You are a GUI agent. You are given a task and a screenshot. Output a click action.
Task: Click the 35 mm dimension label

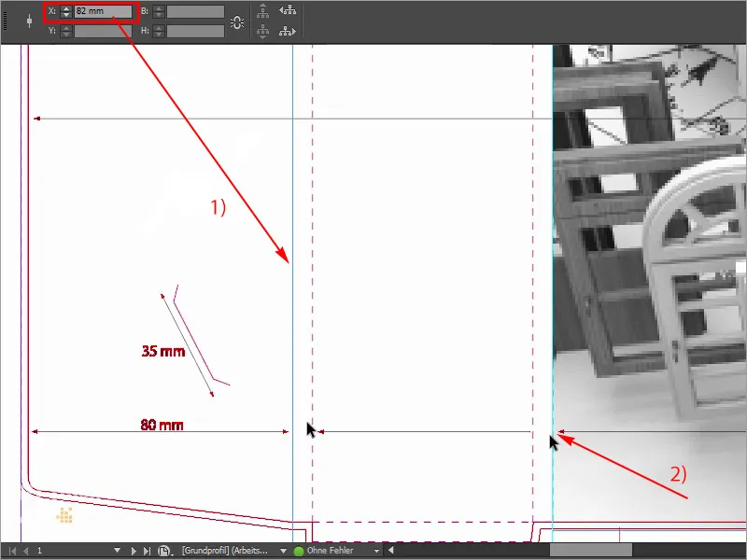162,352
